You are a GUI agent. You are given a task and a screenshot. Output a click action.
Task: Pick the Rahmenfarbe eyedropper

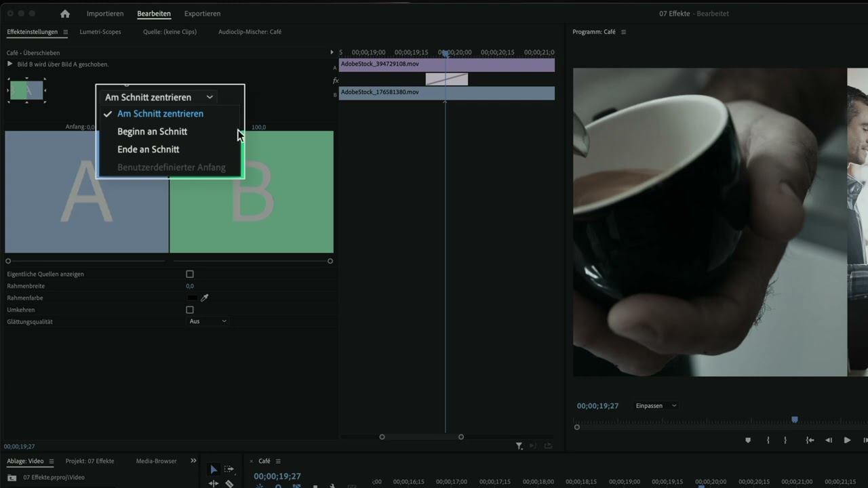(x=204, y=298)
